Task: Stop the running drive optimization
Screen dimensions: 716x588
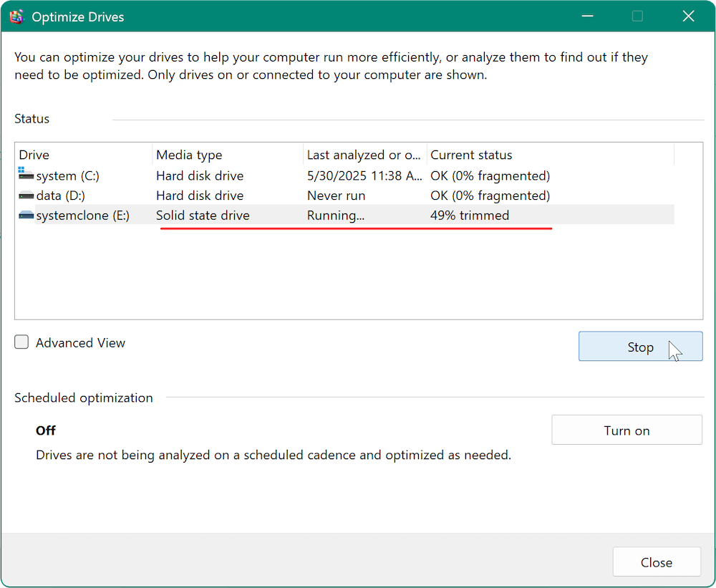Action: 640,347
